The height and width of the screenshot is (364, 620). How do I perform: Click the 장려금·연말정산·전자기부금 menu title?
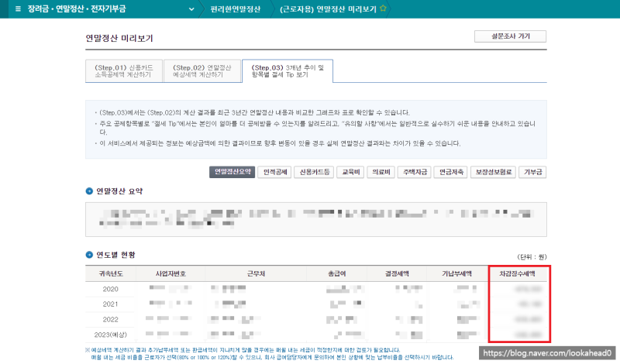77,9
